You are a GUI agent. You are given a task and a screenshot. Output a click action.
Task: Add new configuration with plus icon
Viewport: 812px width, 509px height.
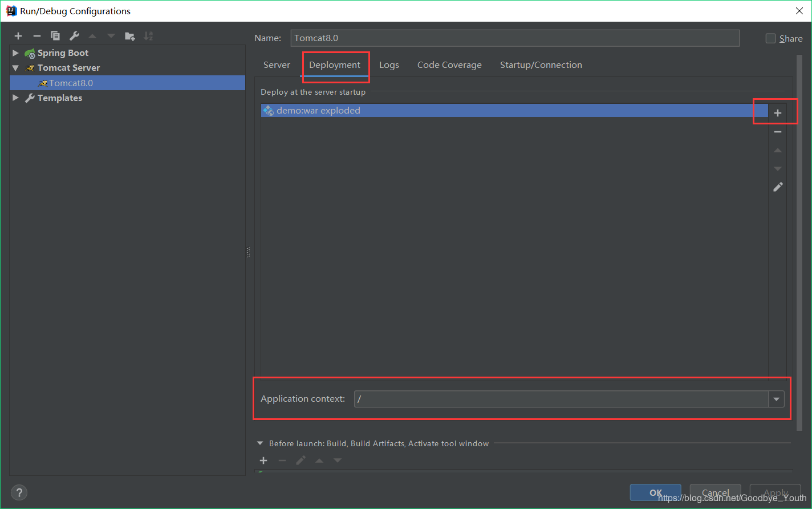click(x=18, y=36)
